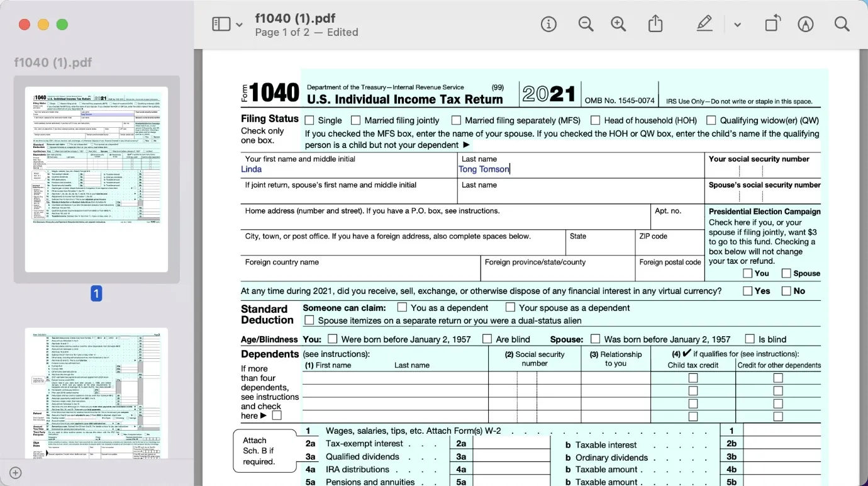
Task: Enable the 'Are blind' checkbox
Action: (487, 339)
